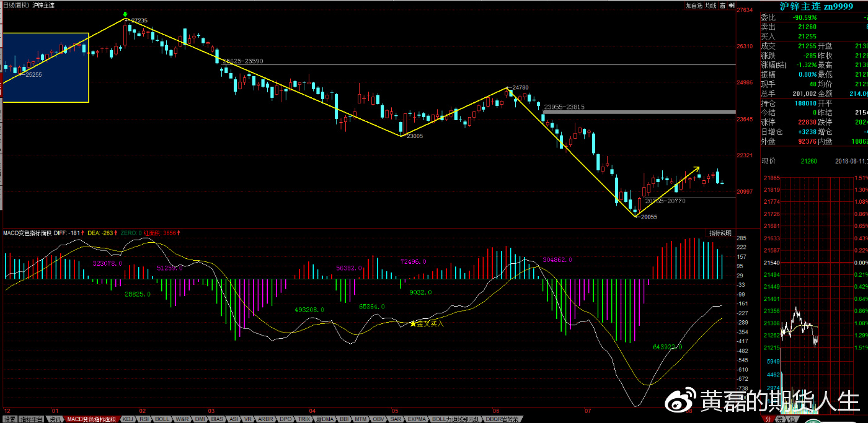Image resolution: width=868 pixels, height=423 pixels.
Task: Click the 沪锌主连 zn9999 contract header
Action: 816,6
